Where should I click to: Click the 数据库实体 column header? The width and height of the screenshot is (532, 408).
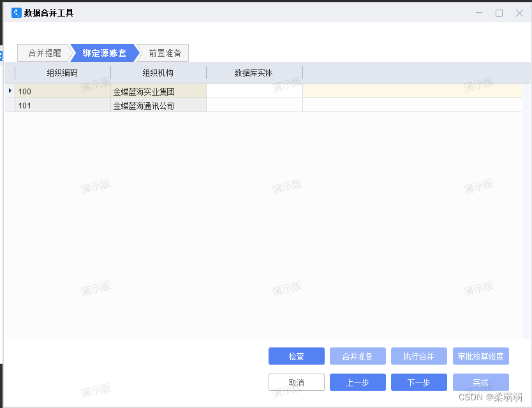tap(254, 73)
